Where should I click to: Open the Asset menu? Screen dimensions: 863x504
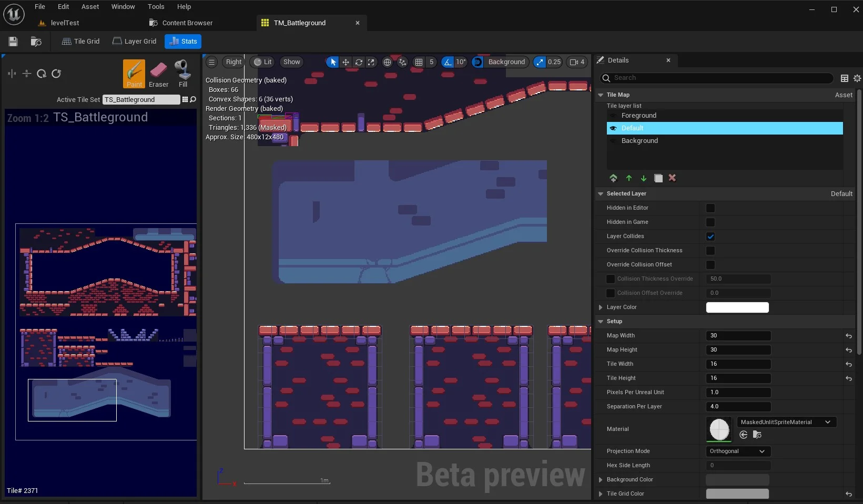pos(90,7)
